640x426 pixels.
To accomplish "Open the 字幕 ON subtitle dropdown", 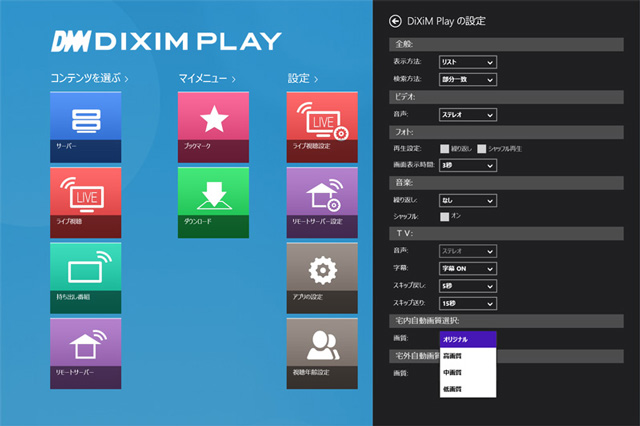I will pos(468,268).
